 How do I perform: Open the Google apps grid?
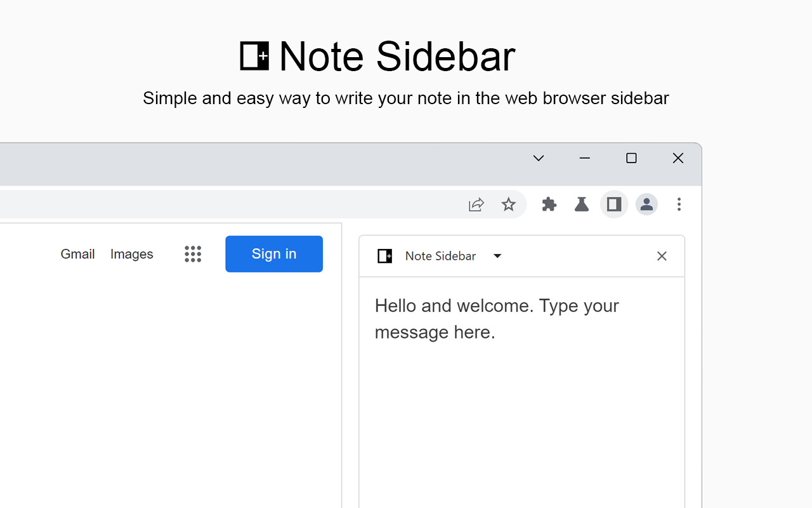coord(193,254)
